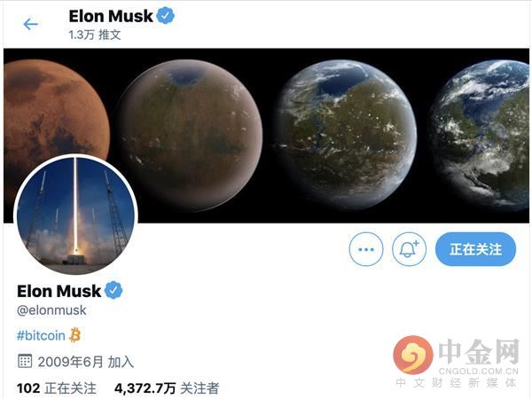The image size is (532, 399).
Task: View the 102 正在关注 following list
Action: (57, 388)
